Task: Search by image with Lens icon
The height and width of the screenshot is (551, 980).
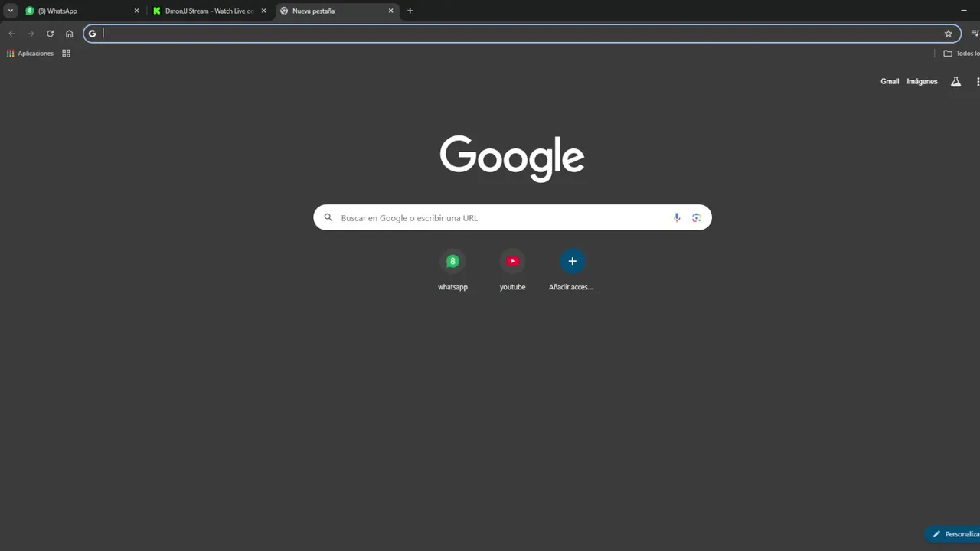Action: click(696, 217)
